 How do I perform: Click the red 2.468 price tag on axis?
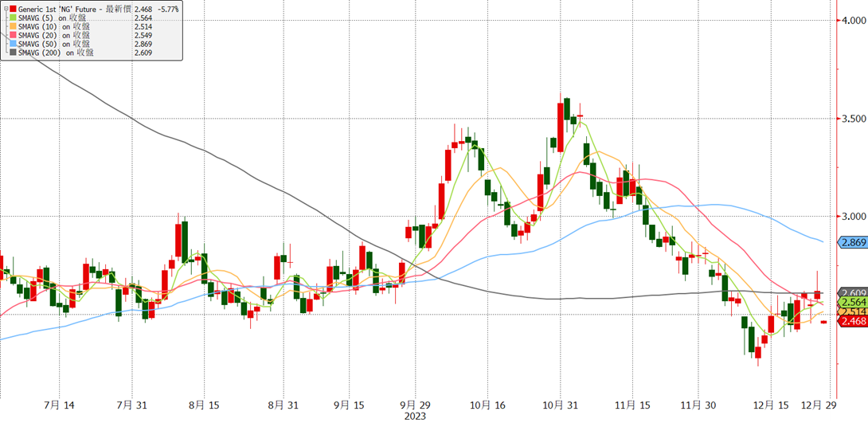(x=853, y=320)
